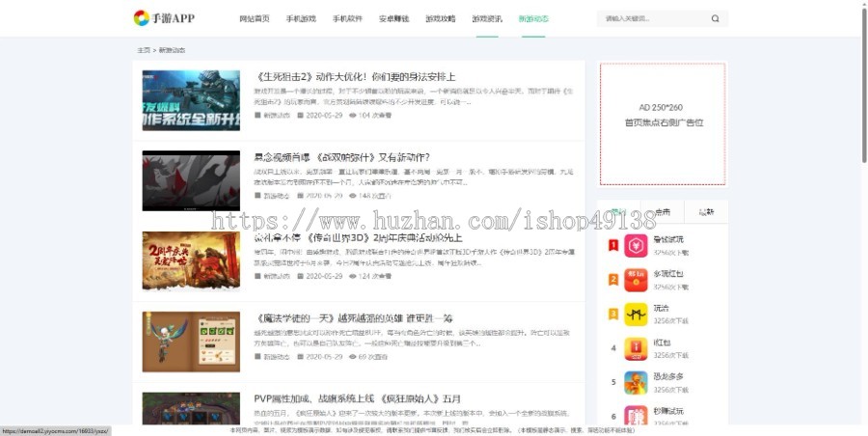Click the calendar icon under 《战双帕弥什》 article
Screen dimensions: 868x436
tap(301, 196)
